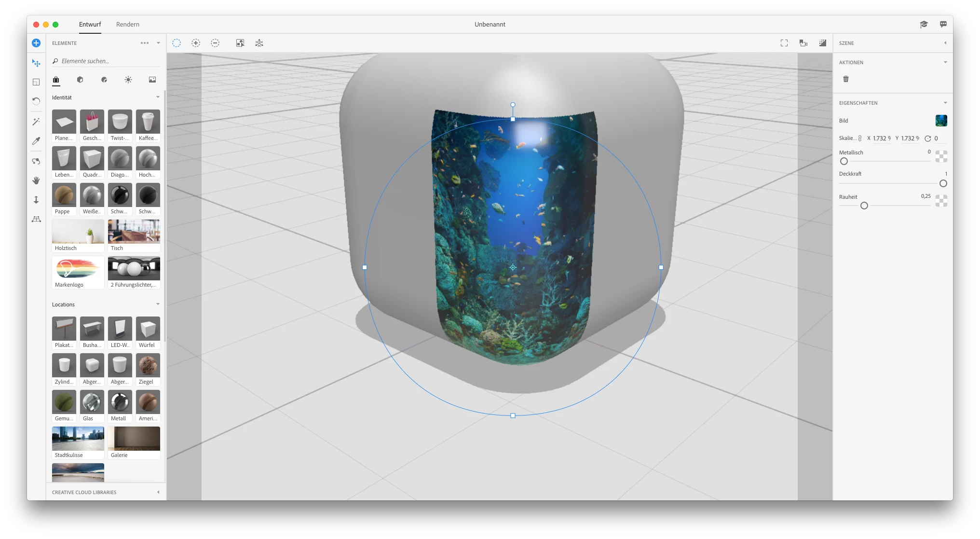Toggle the scale proportions lock

[x=860, y=138]
